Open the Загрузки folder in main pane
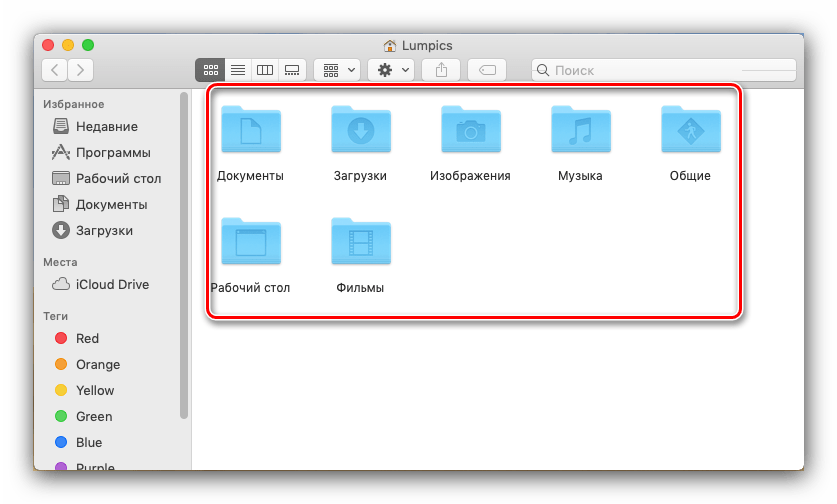The height and width of the screenshot is (504, 837). [360, 130]
